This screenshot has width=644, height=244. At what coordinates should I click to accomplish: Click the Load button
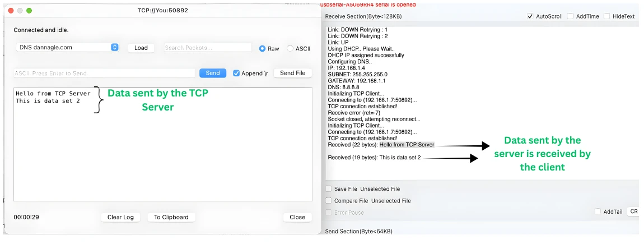[x=141, y=48]
